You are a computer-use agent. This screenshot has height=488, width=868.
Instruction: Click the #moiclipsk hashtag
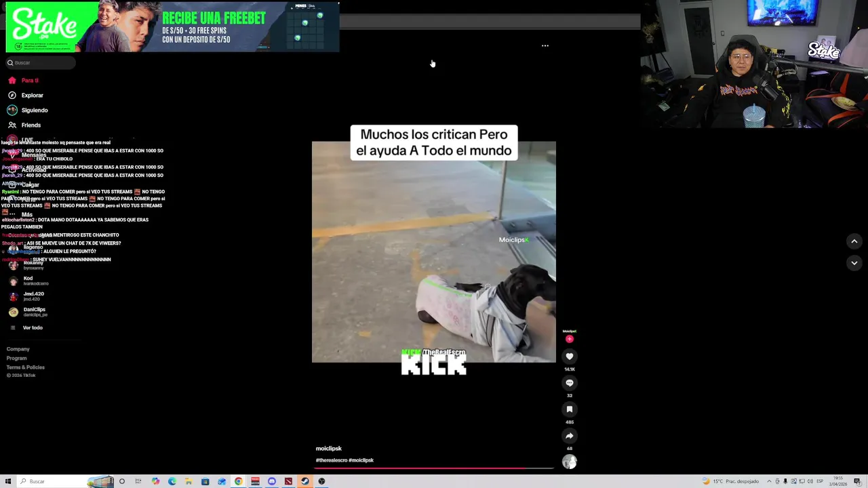(x=361, y=460)
